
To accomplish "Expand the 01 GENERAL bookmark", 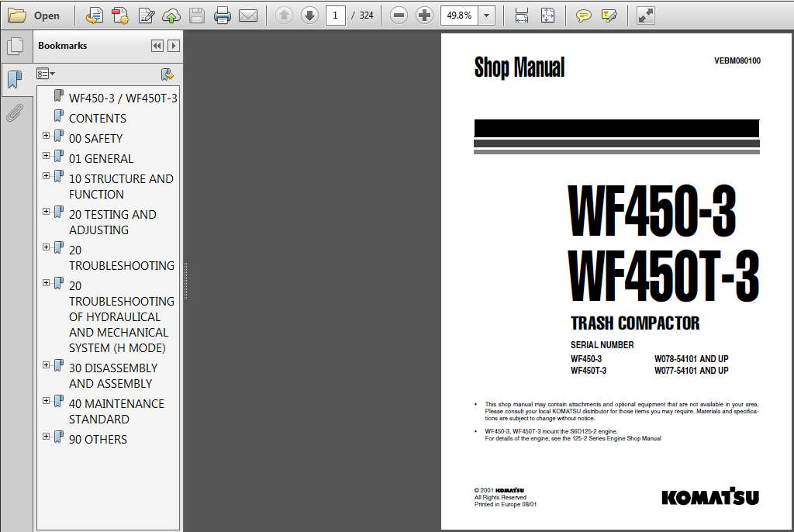I will pyautogui.click(x=46, y=156).
